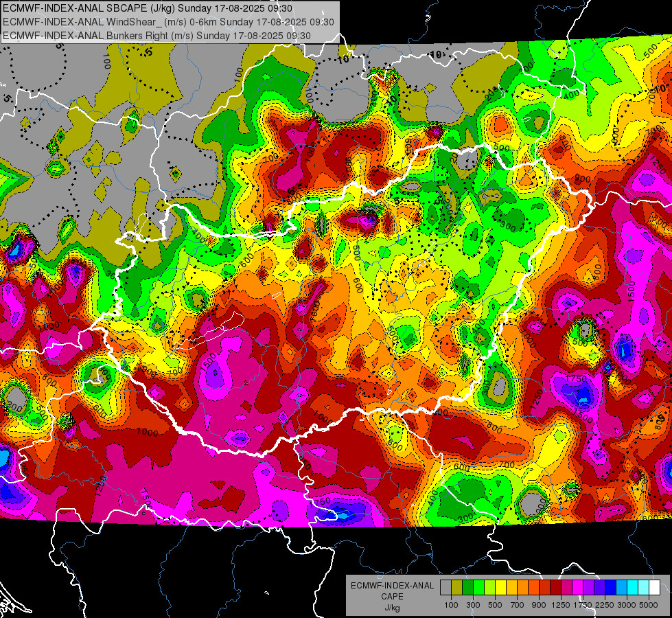This screenshot has height=618, width=672.
Task: Click the 3000 legend scale value
Action: point(627,605)
